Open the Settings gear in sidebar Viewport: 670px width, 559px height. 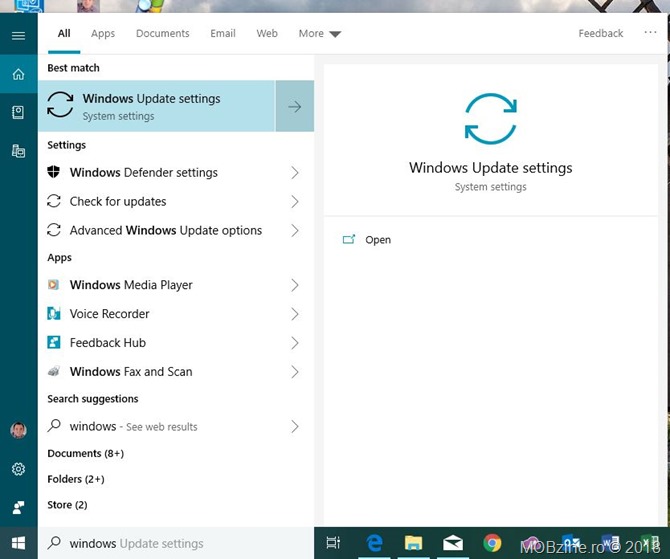[x=18, y=469]
